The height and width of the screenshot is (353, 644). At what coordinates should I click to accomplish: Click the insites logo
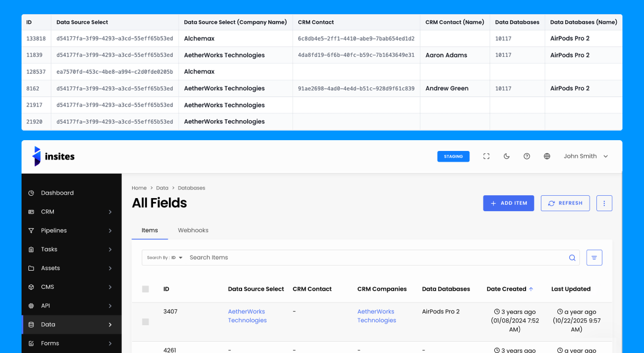point(53,156)
